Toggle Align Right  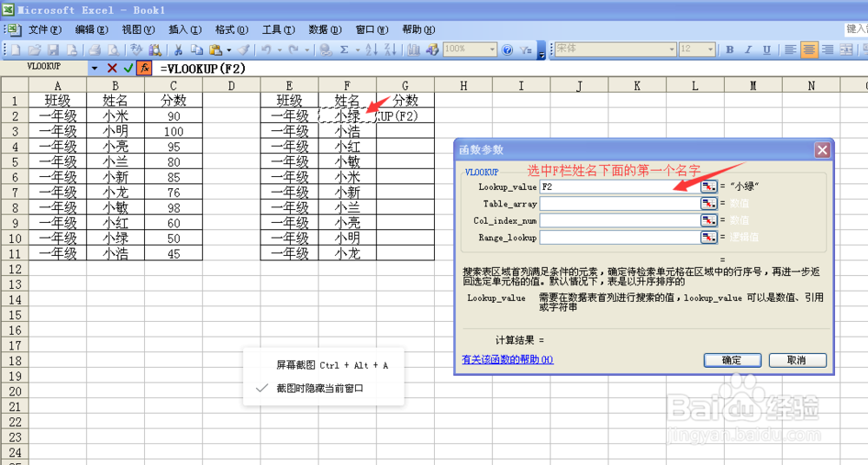[x=827, y=49]
